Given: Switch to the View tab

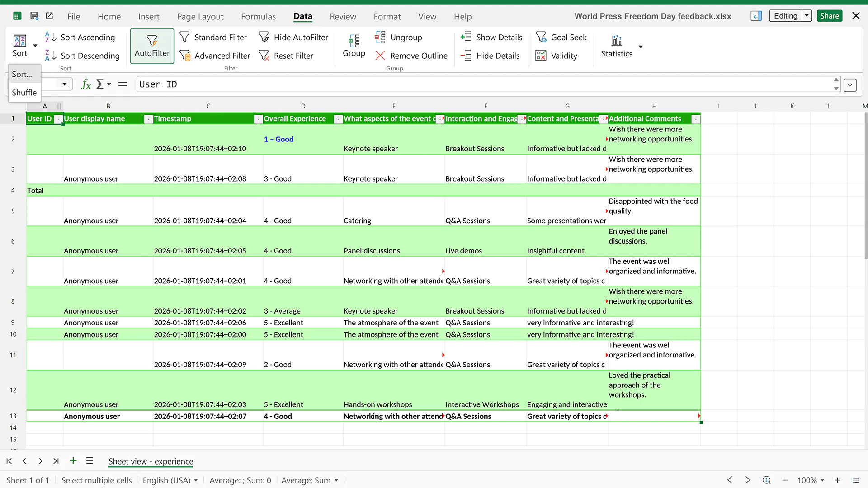Looking at the screenshot, I should coord(427,16).
